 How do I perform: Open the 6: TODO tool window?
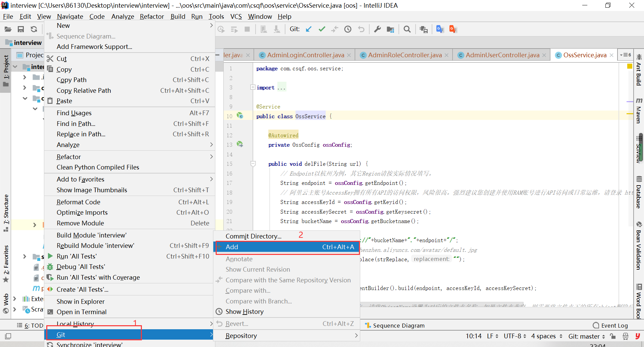30,325
